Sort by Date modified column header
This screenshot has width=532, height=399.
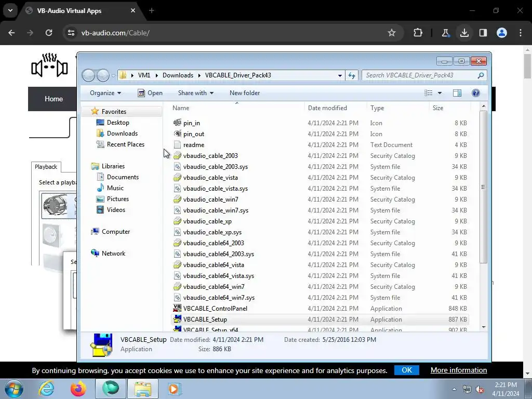[x=336, y=108]
